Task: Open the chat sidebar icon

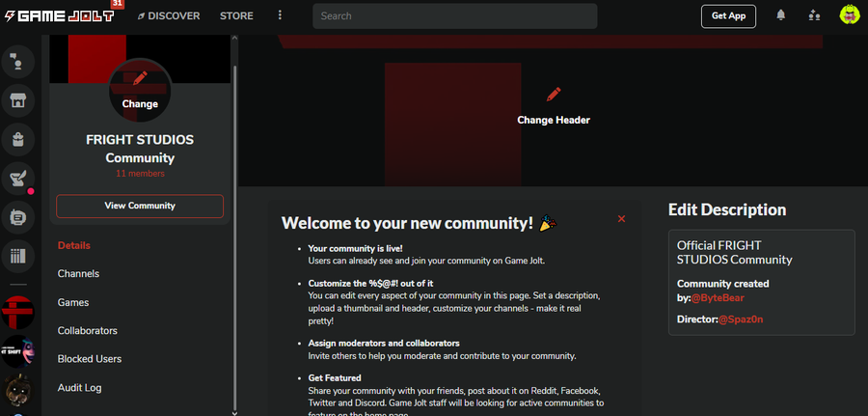Action: click(x=18, y=62)
